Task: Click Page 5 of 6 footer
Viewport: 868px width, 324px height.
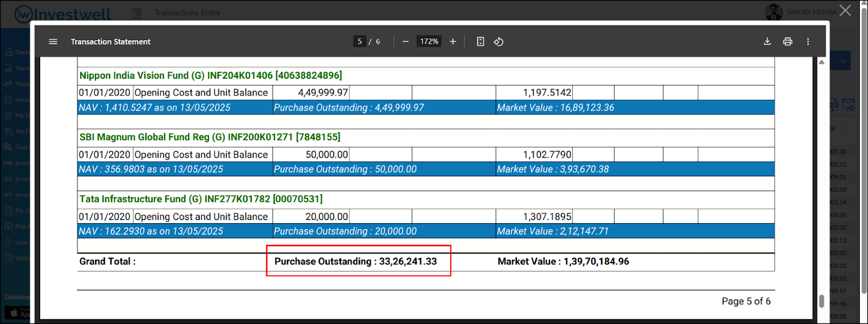Action: pos(746,301)
